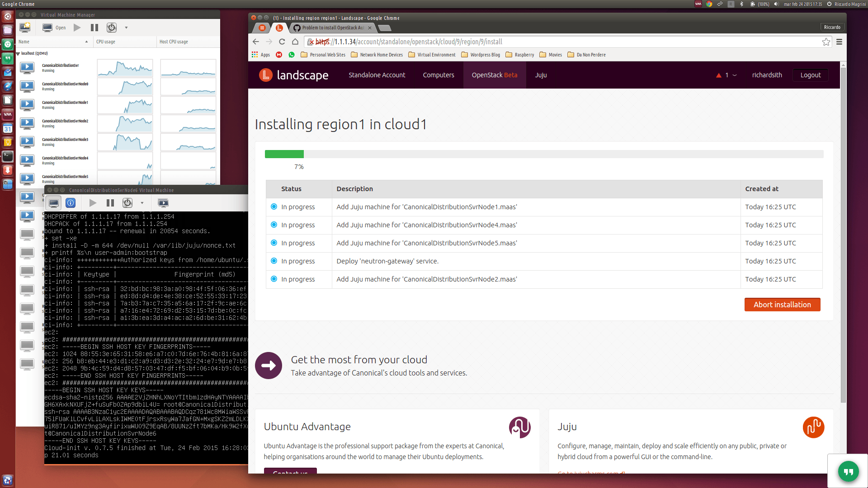Image resolution: width=868 pixels, height=488 pixels.
Task: Show graphical console in Node6 VM window
Action: tap(54, 203)
